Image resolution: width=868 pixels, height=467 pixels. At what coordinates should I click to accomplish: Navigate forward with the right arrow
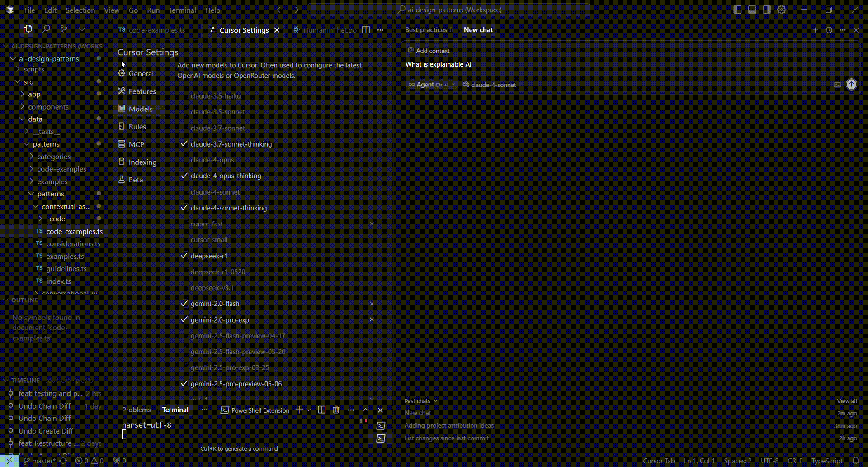[295, 10]
